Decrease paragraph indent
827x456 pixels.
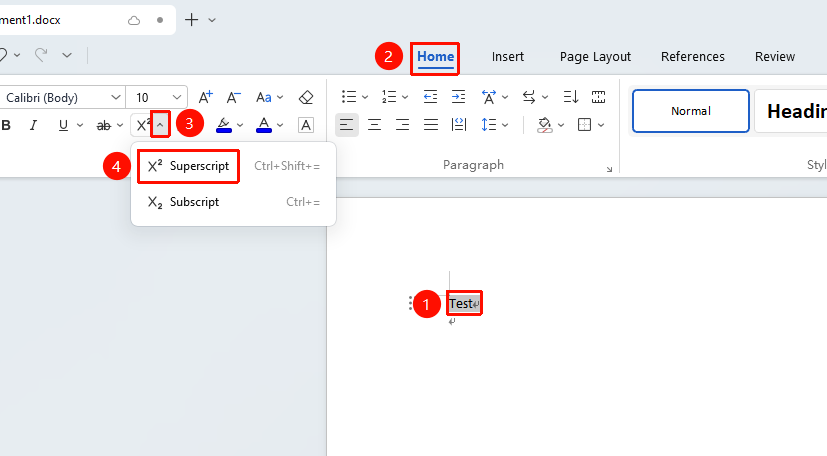430,97
